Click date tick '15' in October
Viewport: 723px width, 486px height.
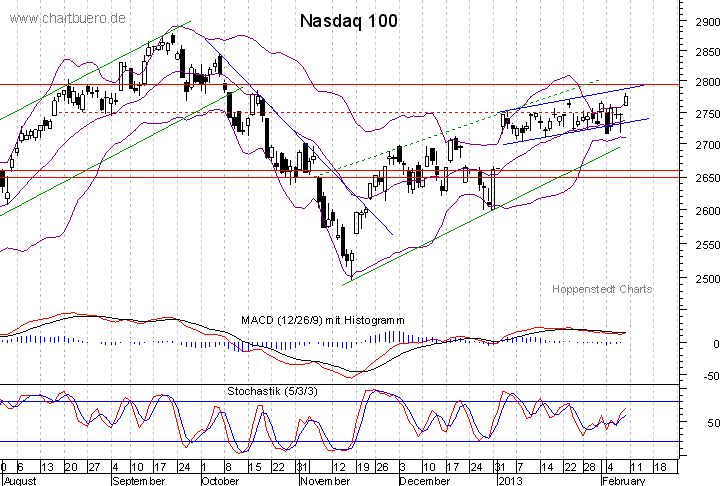(255, 467)
